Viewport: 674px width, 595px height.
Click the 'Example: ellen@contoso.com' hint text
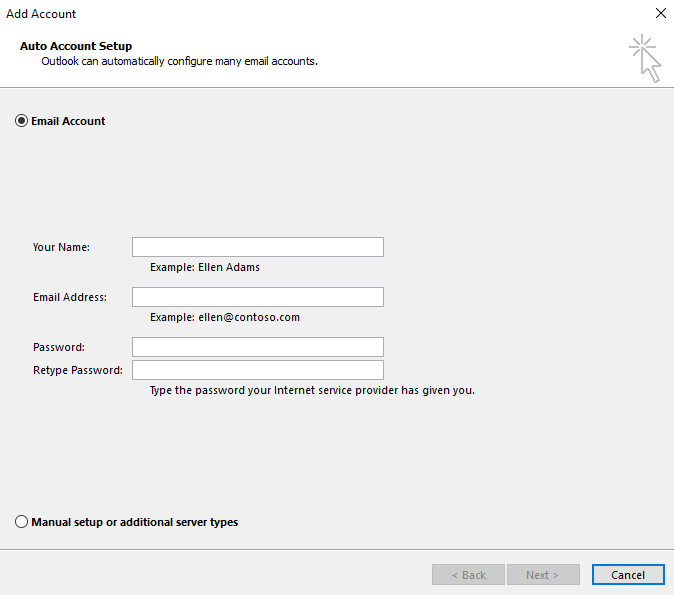[225, 317]
